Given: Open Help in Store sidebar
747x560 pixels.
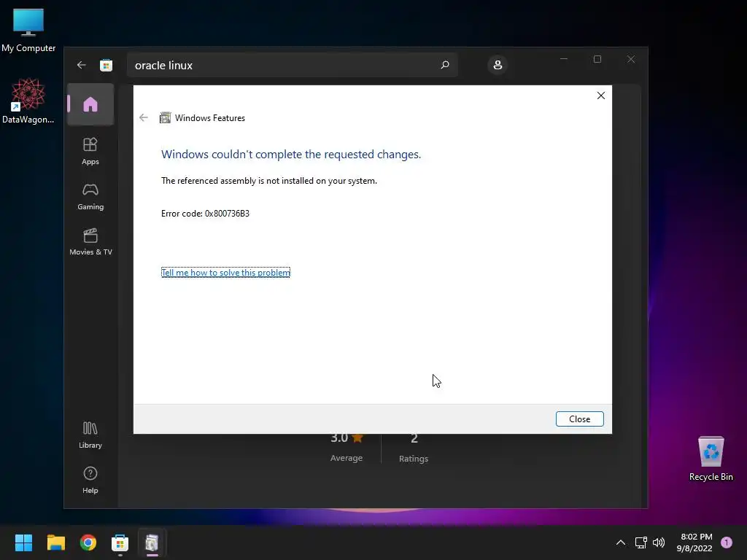Looking at the screenshot, I should coord(90,480).
